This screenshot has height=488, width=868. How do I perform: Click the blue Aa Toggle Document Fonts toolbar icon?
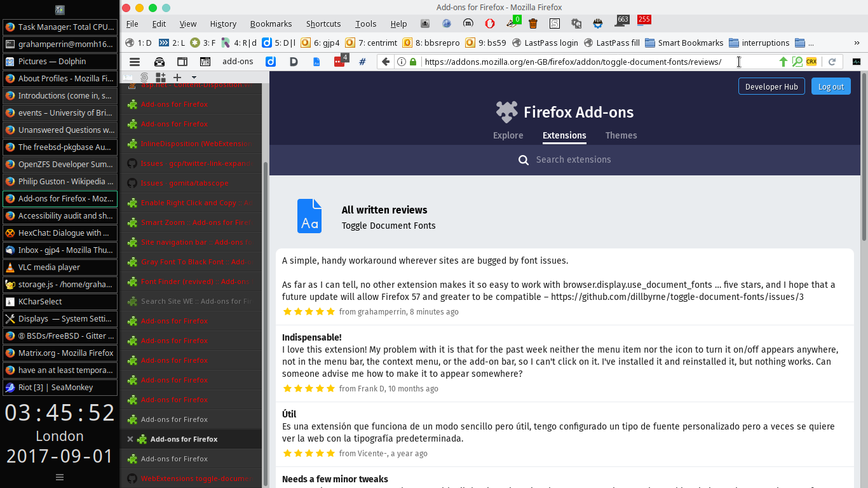click(x=316, y=62)
